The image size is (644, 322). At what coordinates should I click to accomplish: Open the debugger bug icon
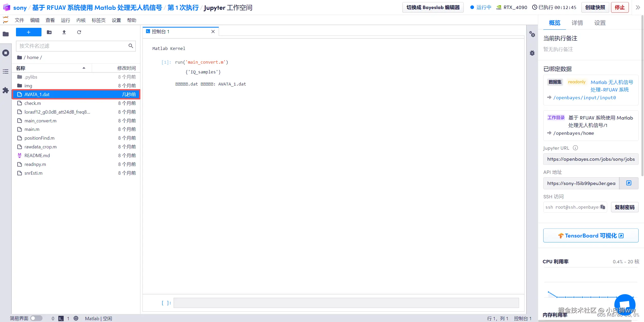[532, 53]
